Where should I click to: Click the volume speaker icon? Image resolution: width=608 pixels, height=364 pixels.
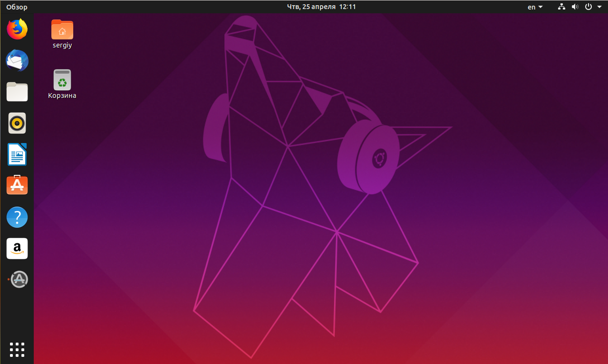tap(575, 7)
